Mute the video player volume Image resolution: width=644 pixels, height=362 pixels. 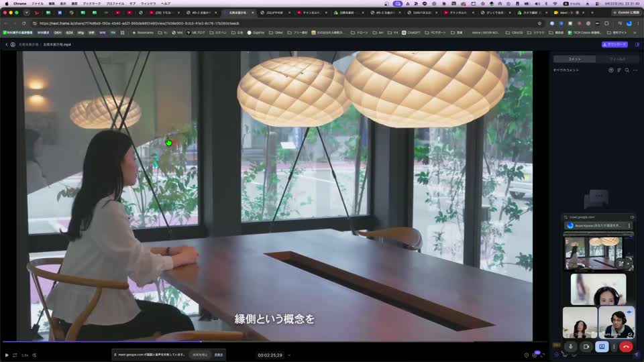tap(34, 355)
